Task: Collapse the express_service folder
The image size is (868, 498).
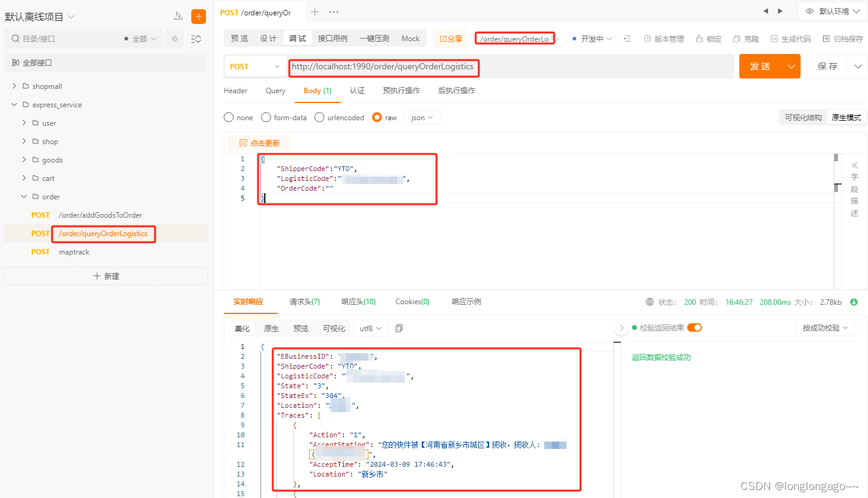Action: (15, 105)
